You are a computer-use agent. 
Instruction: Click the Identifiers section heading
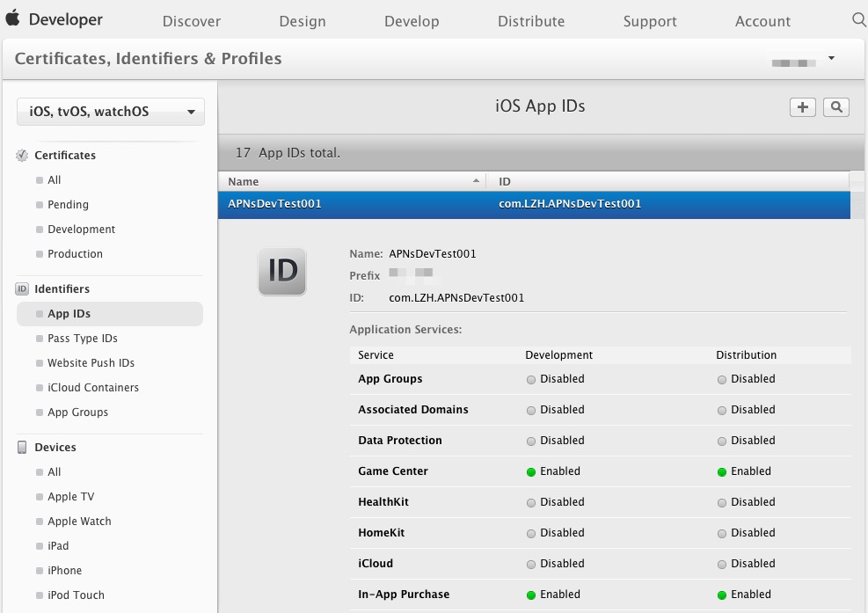[x=62, y=289]
